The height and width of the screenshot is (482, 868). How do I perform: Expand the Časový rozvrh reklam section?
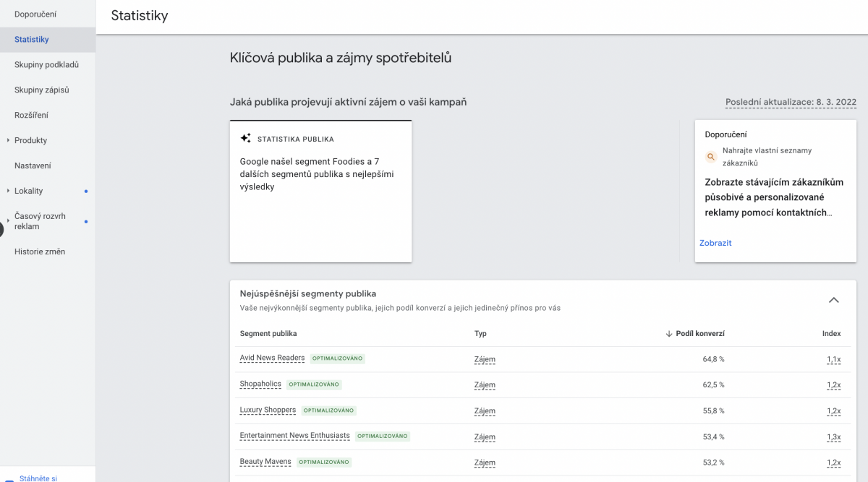click(8, 221)
